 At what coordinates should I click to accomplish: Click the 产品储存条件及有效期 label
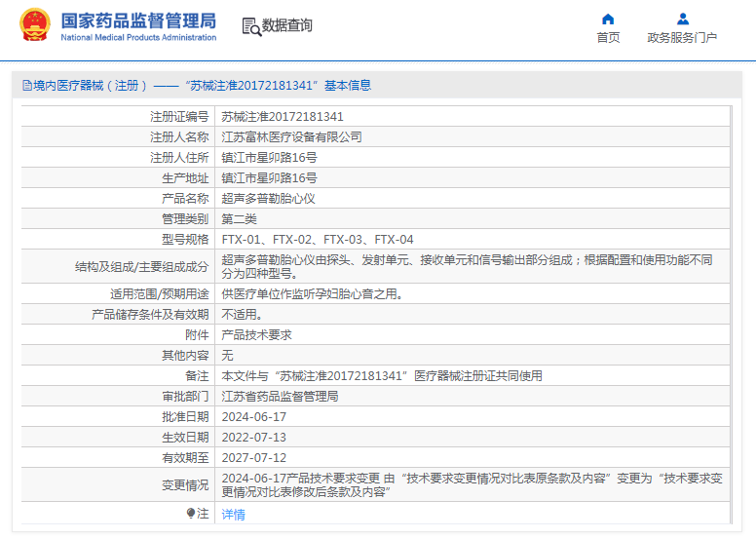[150, 315]
